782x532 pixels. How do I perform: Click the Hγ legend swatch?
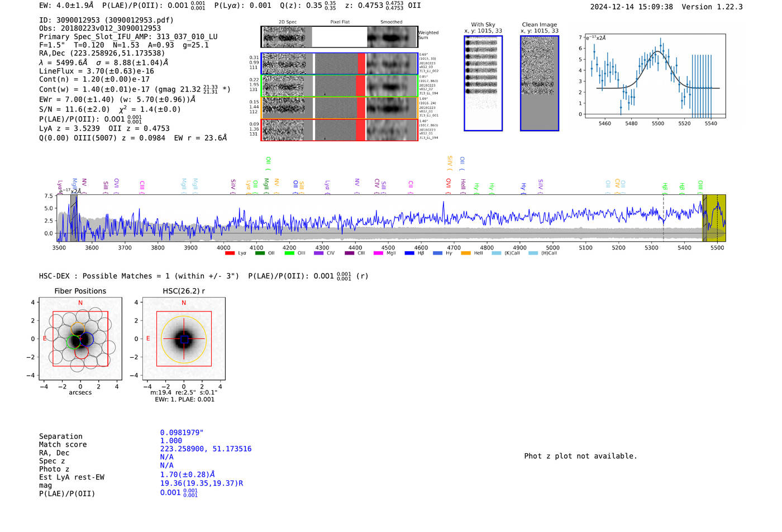(437, 253)
